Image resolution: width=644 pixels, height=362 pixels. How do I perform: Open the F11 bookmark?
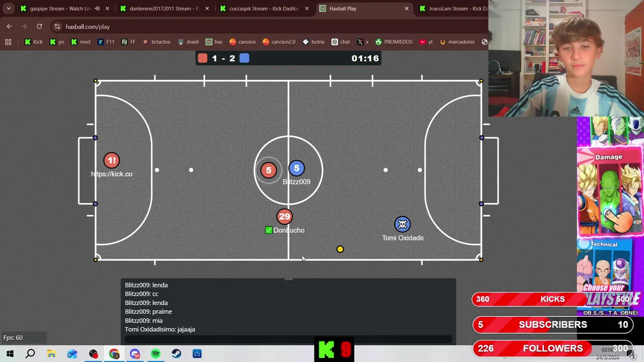point(106,42)
